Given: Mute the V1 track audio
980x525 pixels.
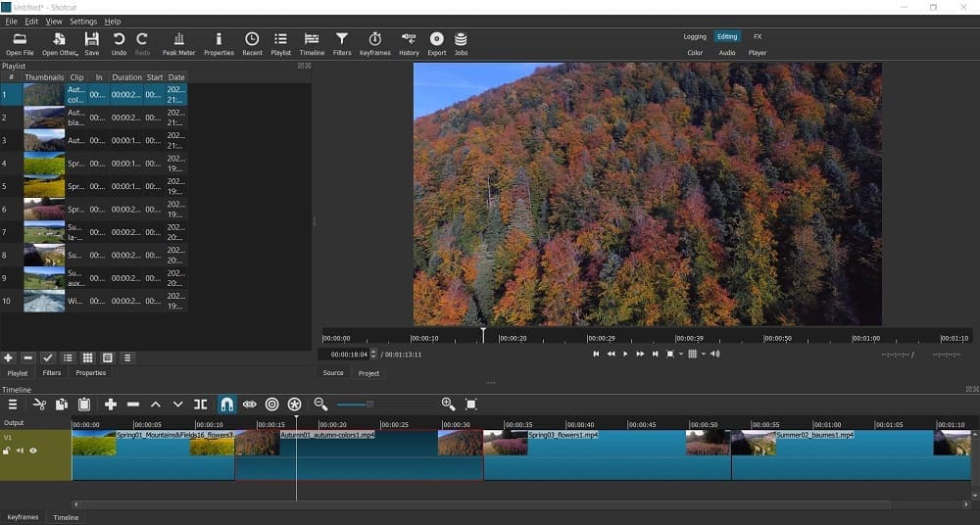Looking at the screenshot, I should click(x=20, y=451).
